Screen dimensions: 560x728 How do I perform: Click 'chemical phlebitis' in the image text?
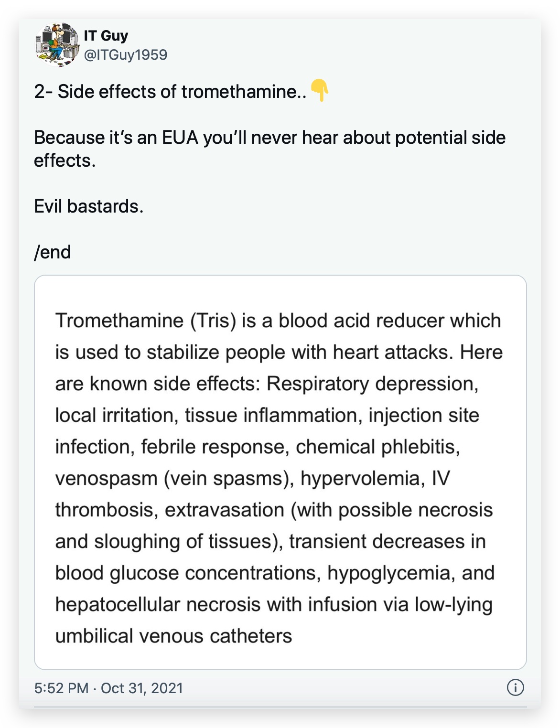pos(377,447)
